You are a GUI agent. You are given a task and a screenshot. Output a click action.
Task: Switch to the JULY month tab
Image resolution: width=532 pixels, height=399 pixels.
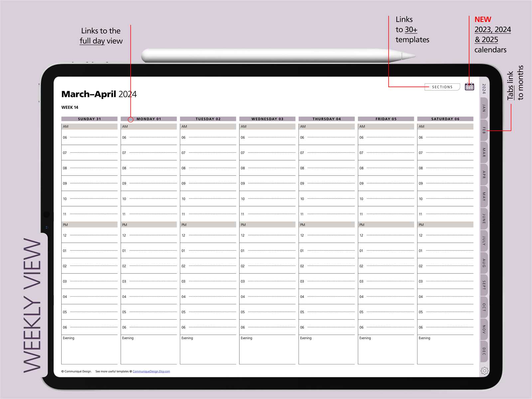click(x=484, y=241)
